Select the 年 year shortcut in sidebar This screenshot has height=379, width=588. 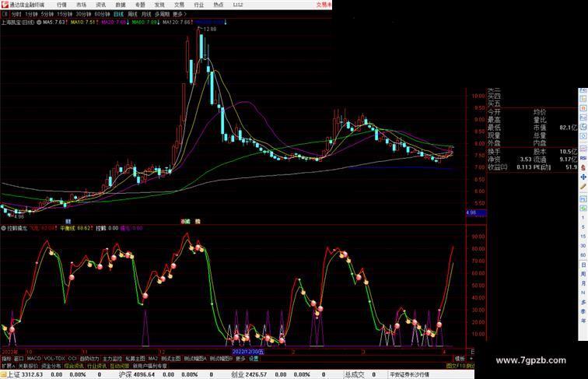point(583,321)
